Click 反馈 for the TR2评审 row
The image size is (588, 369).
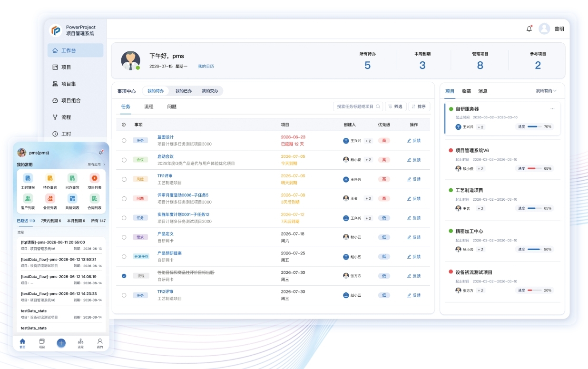(x=414, y=295)
